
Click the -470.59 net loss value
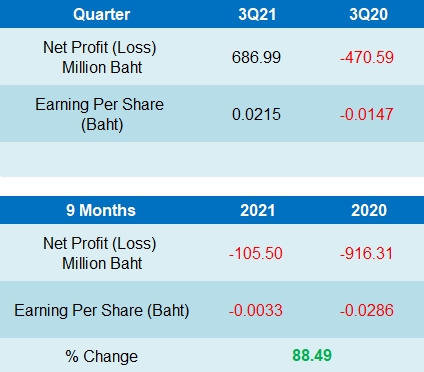[367, 57]
